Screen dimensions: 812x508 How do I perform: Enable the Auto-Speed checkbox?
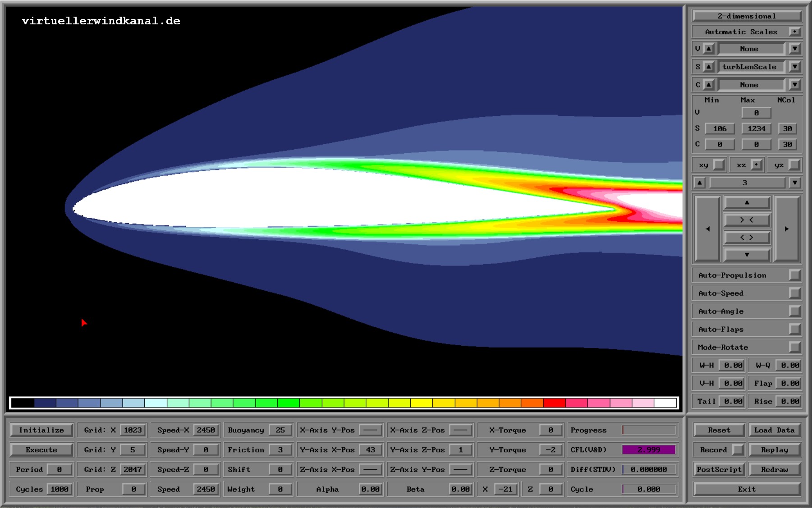tap(794, 293)
